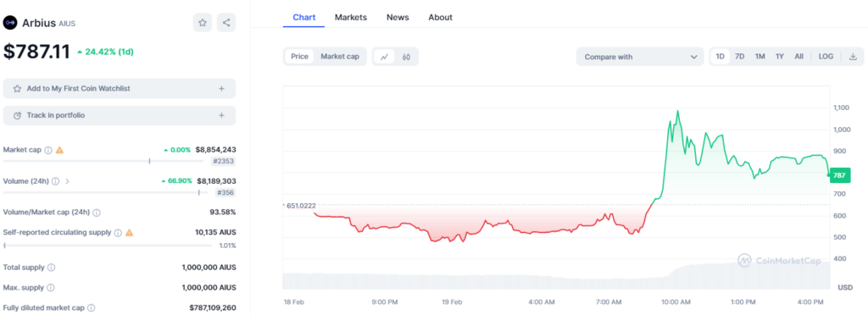This screenshot has height=315, width=868.
Task: Show info for Market cap
Action: (x=48, y=150)
